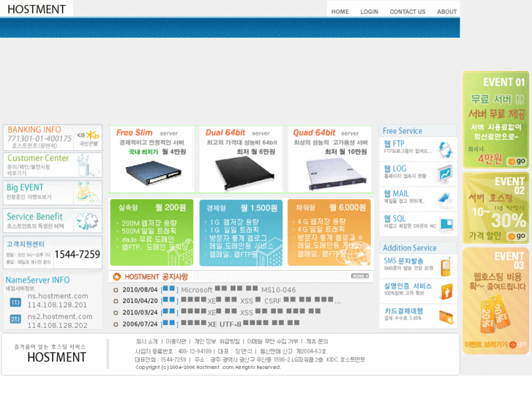532x399 pixels.
Task: Open 이메일 무단 수집 거부 footer link
Action: [x=272, y=341]
